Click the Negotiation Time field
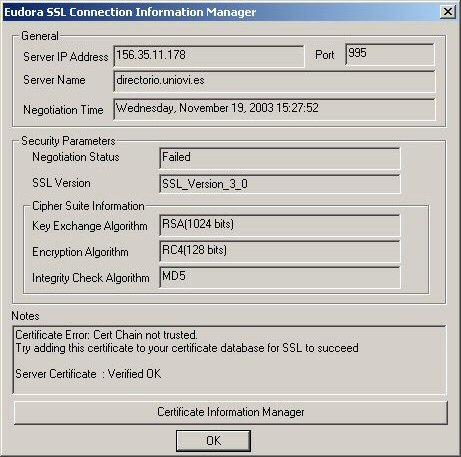Image resolution: width=461 pixels, height=457 pixels. 274,109
